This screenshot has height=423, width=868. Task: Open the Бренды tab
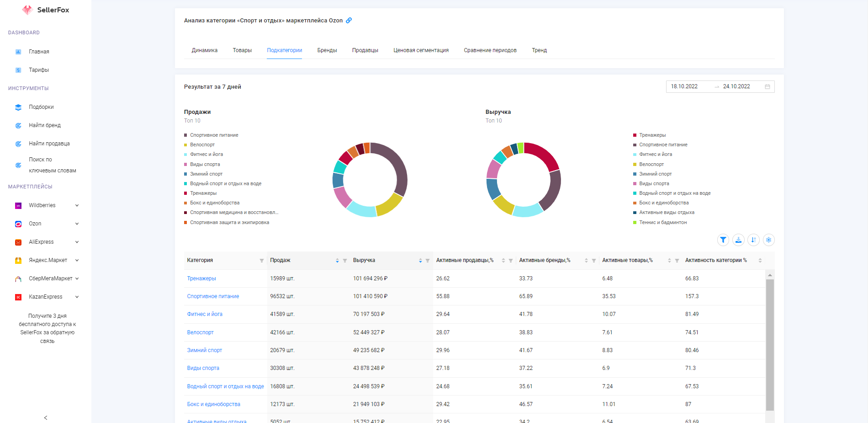[x=327, y=50]
